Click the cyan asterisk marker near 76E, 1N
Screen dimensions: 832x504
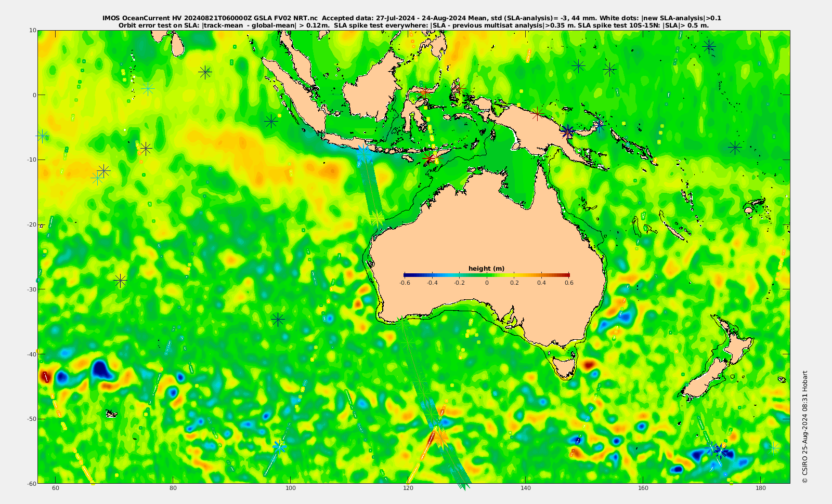pyautogui.click(x=148, y=89)
